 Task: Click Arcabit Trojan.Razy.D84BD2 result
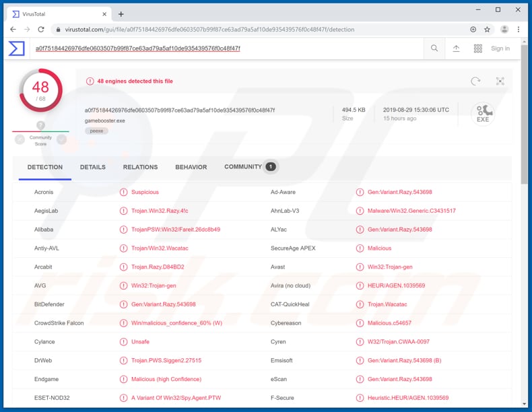158,267
